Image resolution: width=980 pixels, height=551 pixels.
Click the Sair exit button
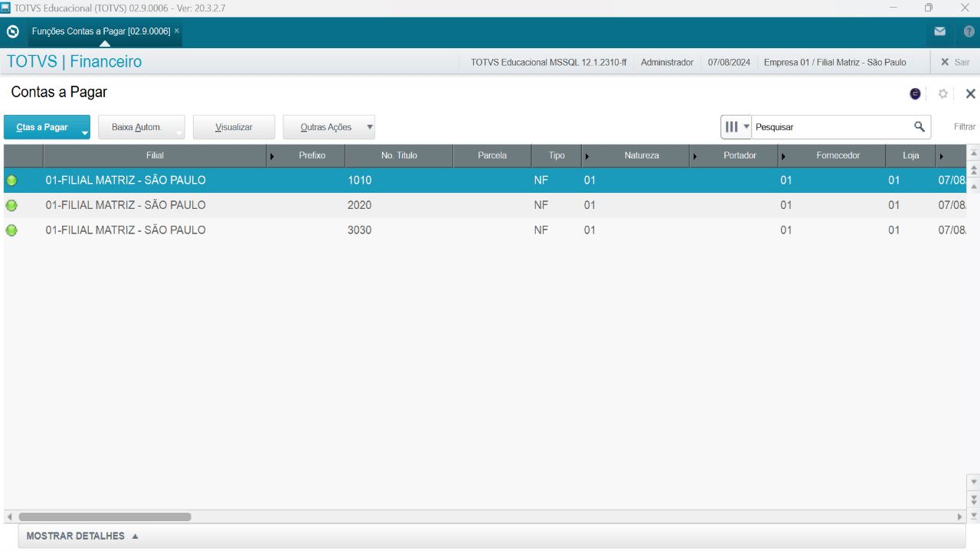(x=955, y=62)
